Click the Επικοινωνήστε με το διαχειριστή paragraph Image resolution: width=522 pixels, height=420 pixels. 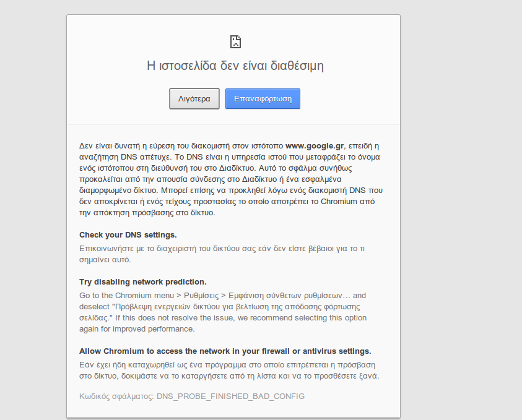222,254
